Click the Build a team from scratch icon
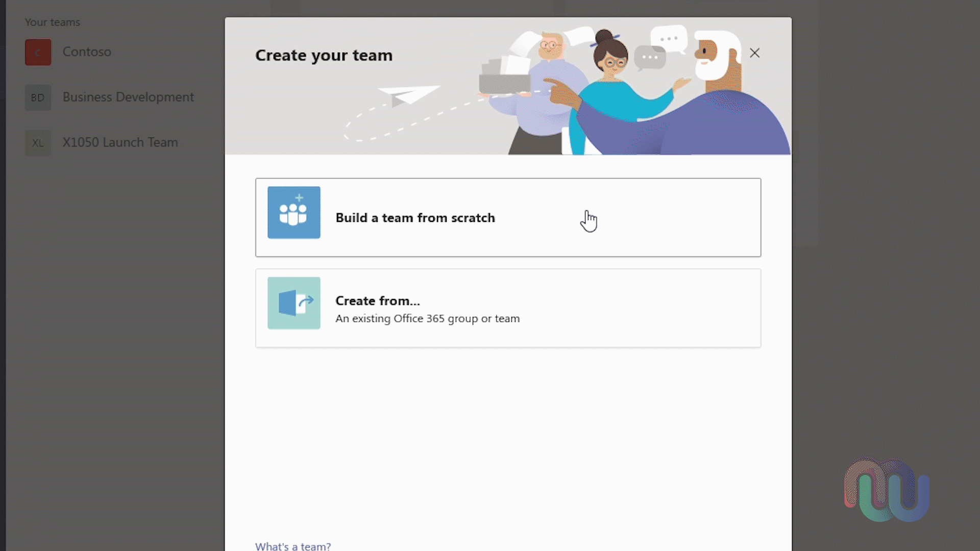 tap(294, 212)
